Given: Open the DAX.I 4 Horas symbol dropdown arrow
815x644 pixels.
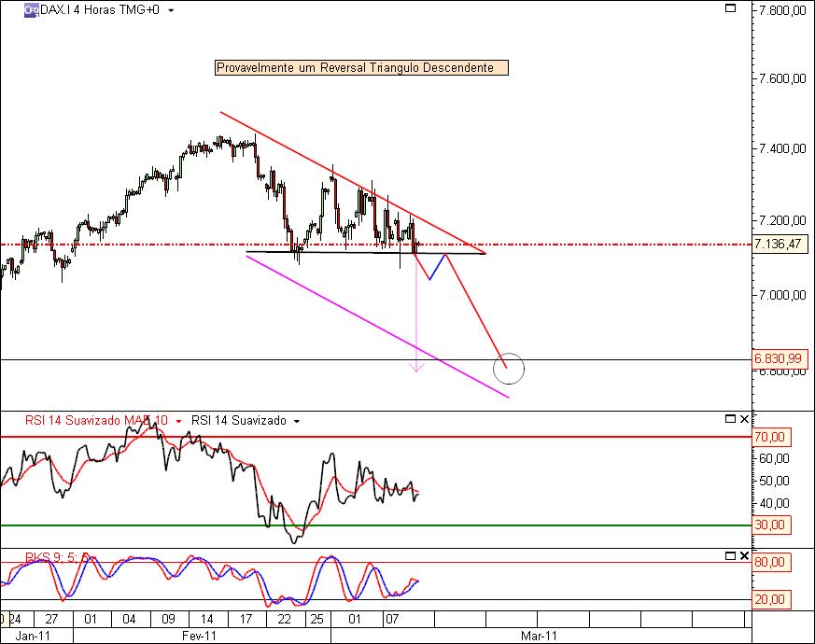Looking at the screenshot, I should (171, 10).
